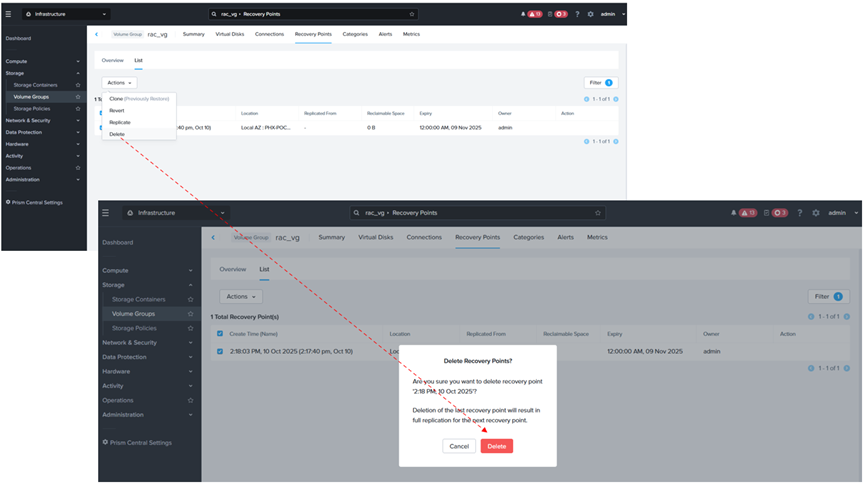Open the hamburger menu in the upper window
Image resolution: width=864 pixels, height=484 pixels.
[8, 14]
